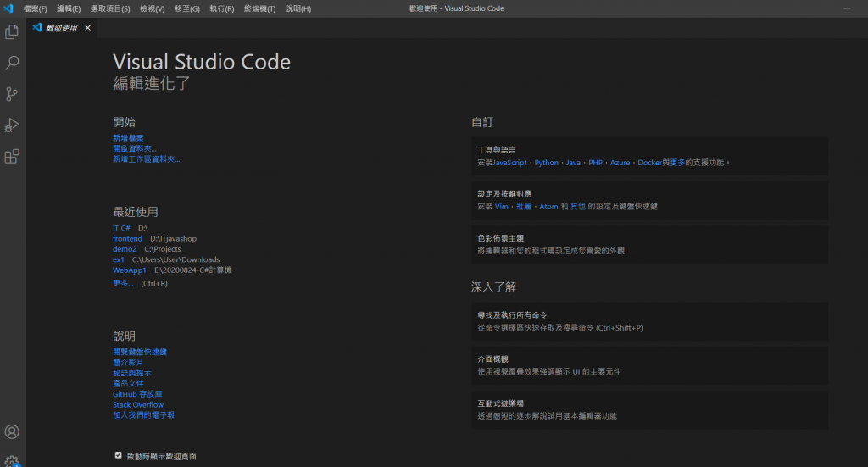
Task: Open the 介面概觀 card
Action: click(650, 366)
